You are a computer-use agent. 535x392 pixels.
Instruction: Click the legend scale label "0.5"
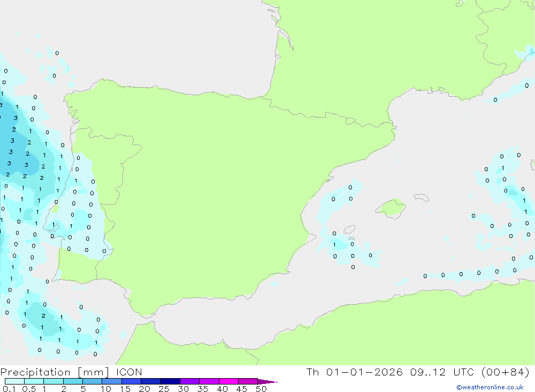pos(29,389)
